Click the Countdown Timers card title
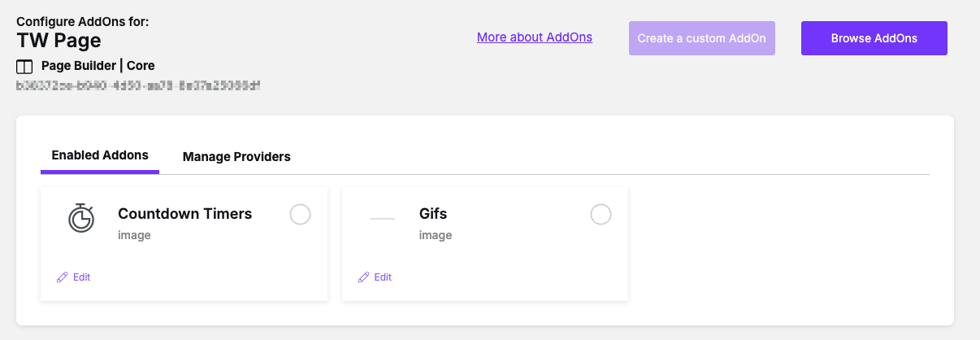Viewport: 980px width, 340px height. click(x=185, y=214)
